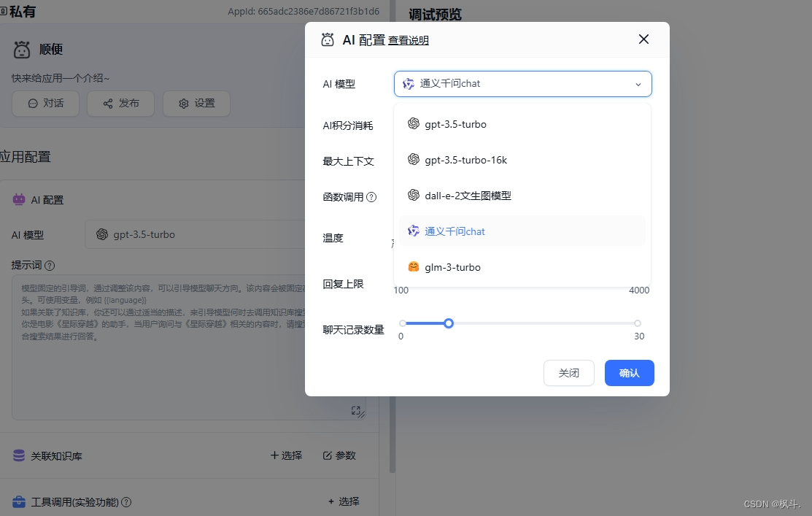
Task: Click the expand icon in prompt text area corner
Action: point(356,410)
